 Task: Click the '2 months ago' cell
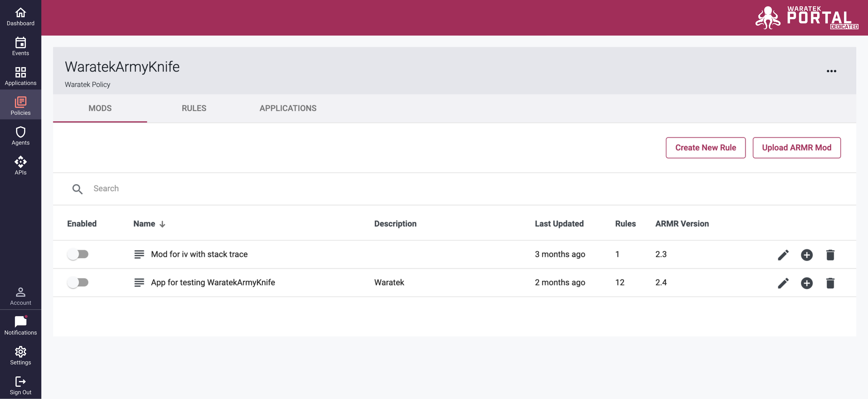(x=560, y=283)
